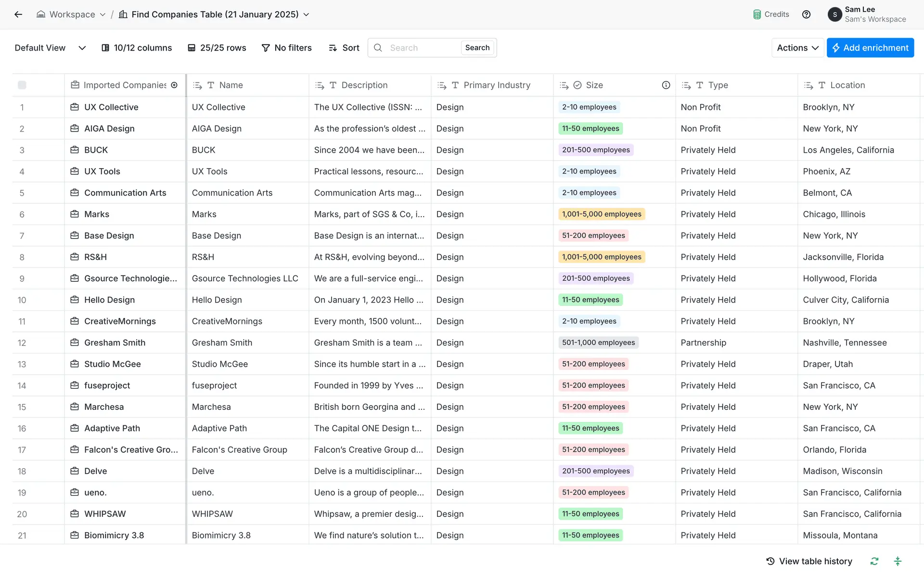This screenshot has height=578, width=924.
Task: Toggle the select-all rows checkbox
Action: coord(22,85)
